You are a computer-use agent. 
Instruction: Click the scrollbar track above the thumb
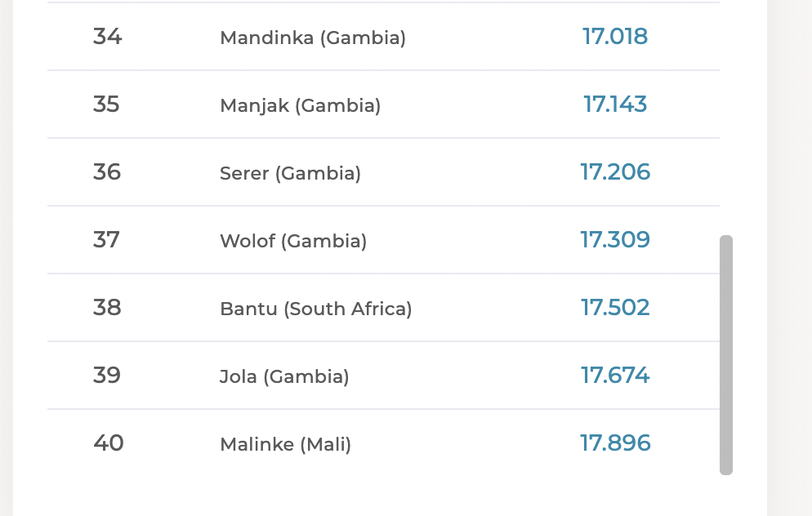click(726, 119)
